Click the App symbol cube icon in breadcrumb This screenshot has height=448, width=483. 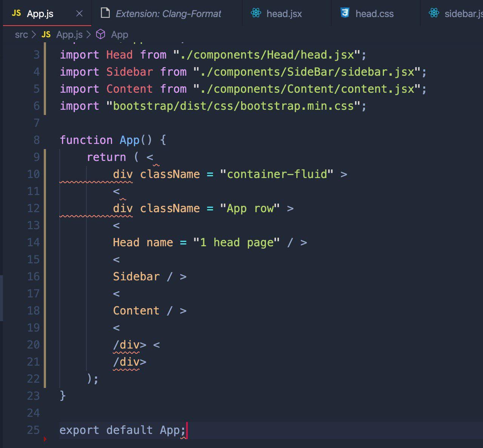tap(101, 35)
